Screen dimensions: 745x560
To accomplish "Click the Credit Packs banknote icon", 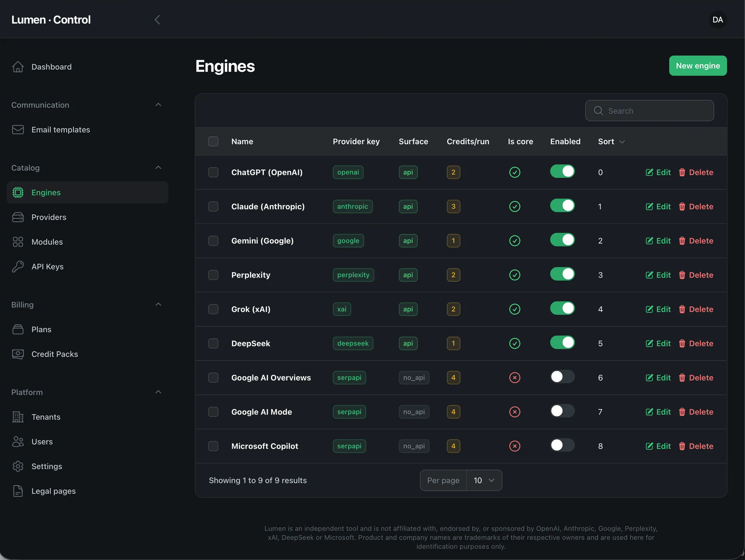I will tap(18, 354).
